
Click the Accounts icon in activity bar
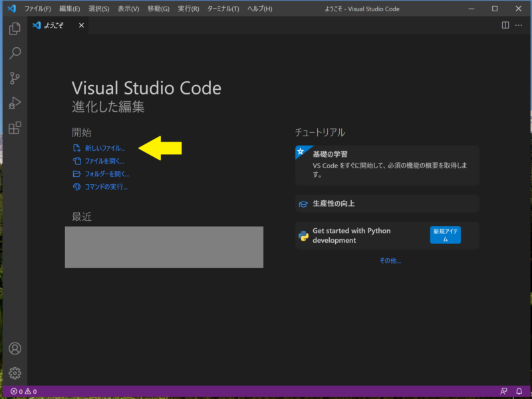(15, 348)
